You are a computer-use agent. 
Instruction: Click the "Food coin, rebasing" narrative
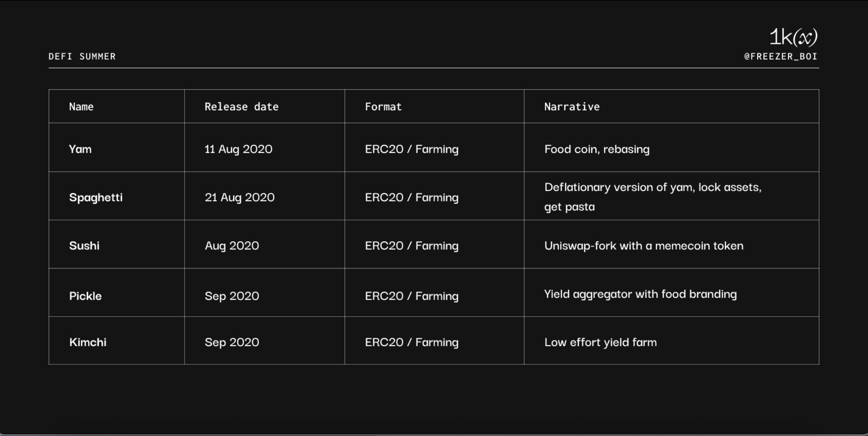click(x=597, y=149)
